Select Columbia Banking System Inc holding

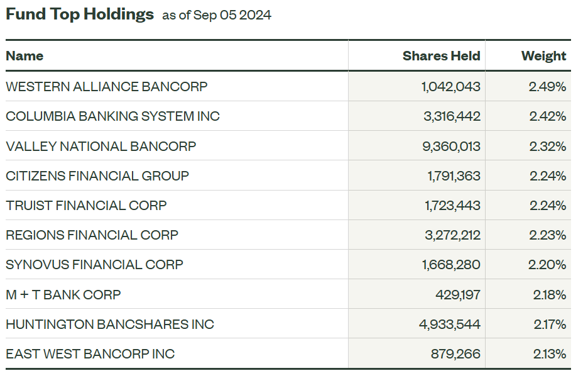[112, 116]
